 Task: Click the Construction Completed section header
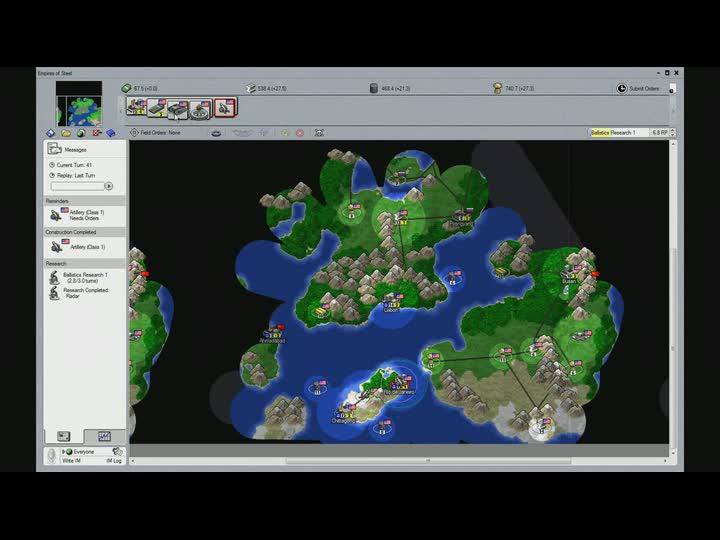tap(85, 232)
